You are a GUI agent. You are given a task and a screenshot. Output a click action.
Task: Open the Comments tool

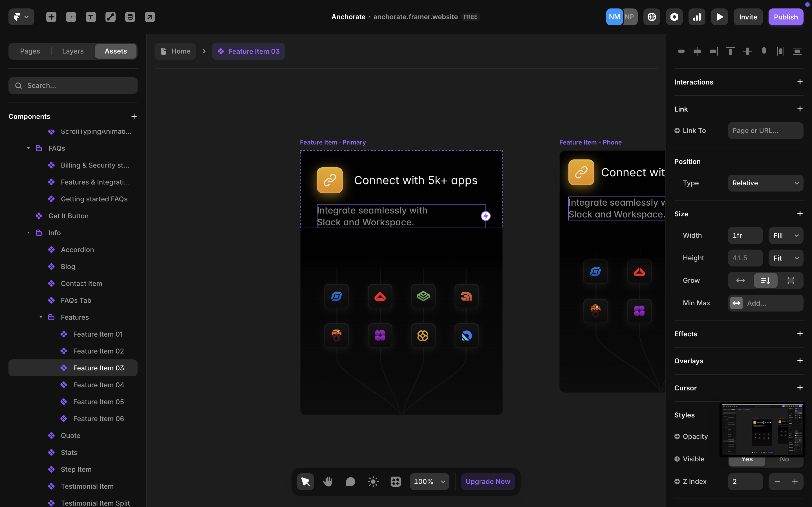coord(350,481)
